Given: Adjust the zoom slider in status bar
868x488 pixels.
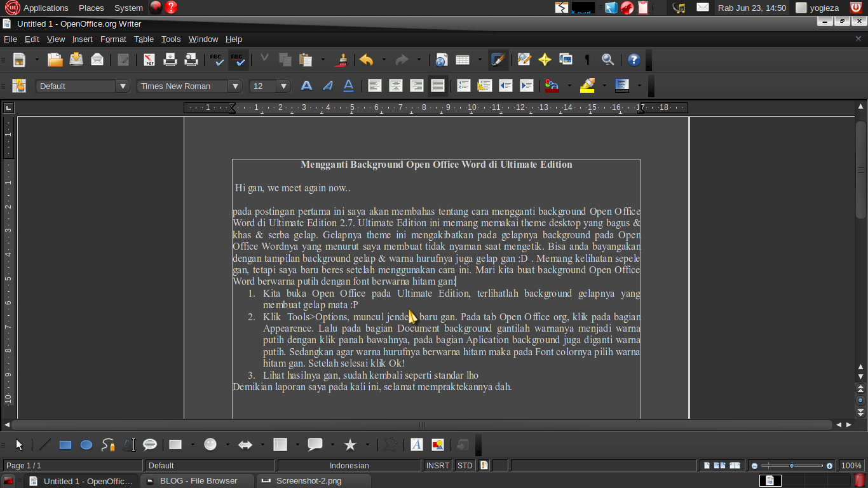Looking at the screenshot, I should 792,466.
